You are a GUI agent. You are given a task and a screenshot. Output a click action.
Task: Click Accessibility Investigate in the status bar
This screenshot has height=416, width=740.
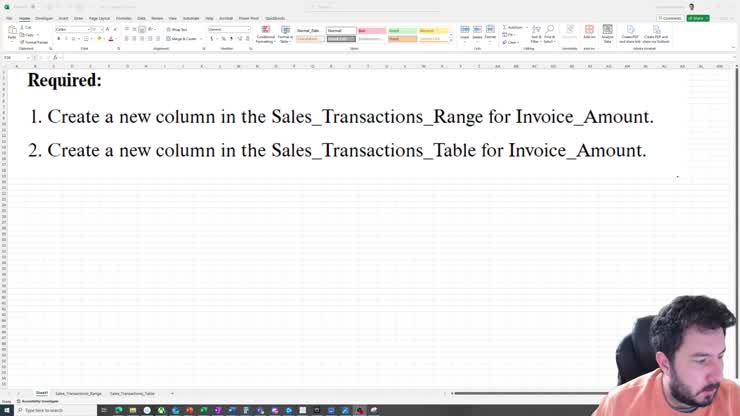click(38, 401)
